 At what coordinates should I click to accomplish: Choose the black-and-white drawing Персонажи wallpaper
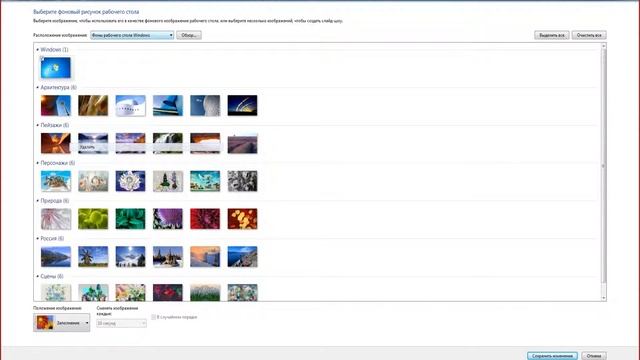(242, 181)
